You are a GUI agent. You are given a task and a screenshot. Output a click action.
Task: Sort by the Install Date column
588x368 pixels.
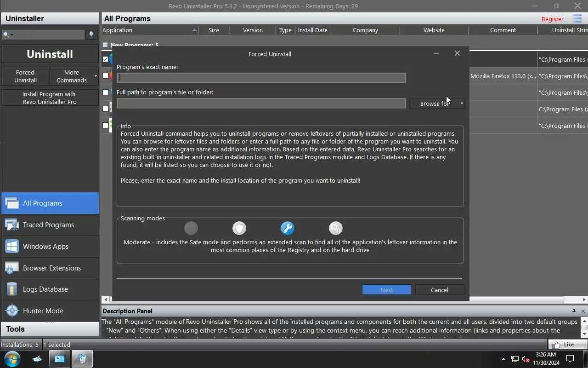coord(312,30)
